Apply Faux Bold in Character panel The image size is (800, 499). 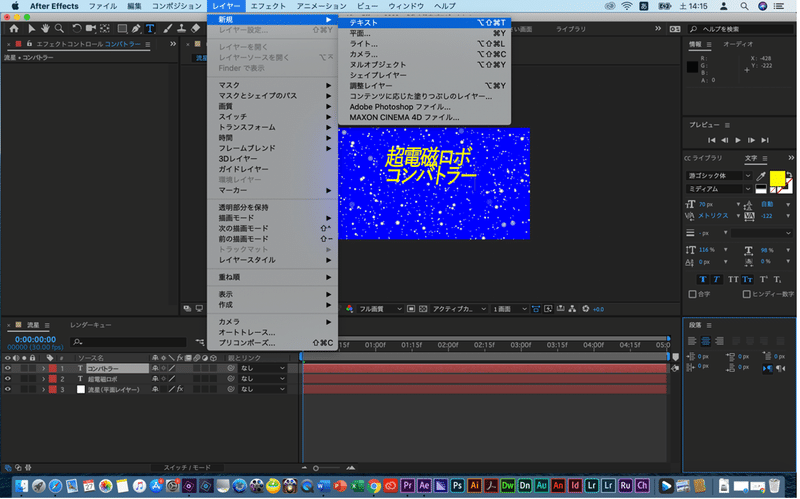point(703,280)
